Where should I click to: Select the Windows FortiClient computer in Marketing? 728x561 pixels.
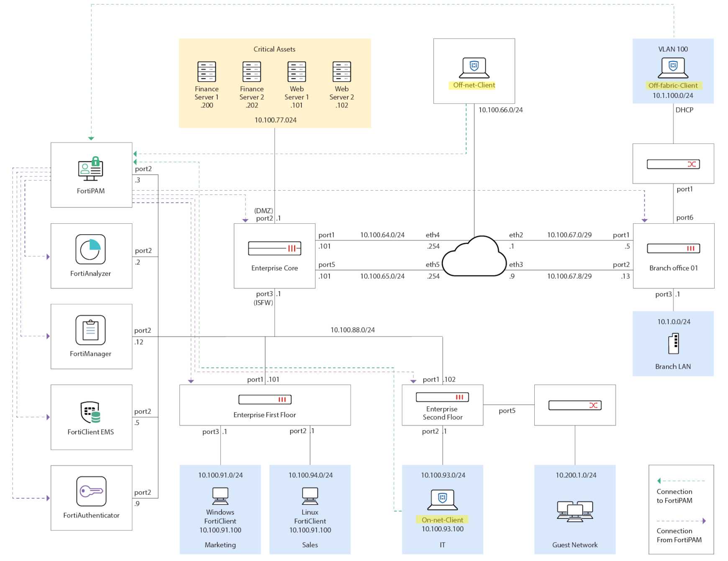(220, 496)
